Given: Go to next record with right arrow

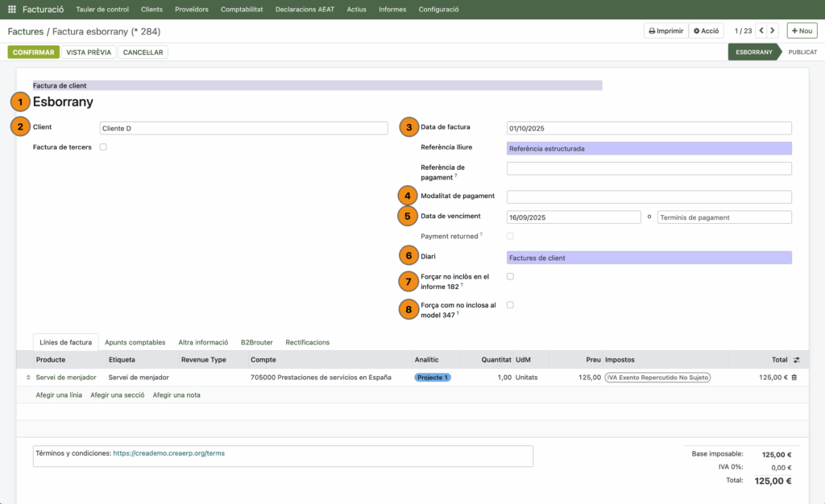Looking at the screenshot, I should click(773, 31).
